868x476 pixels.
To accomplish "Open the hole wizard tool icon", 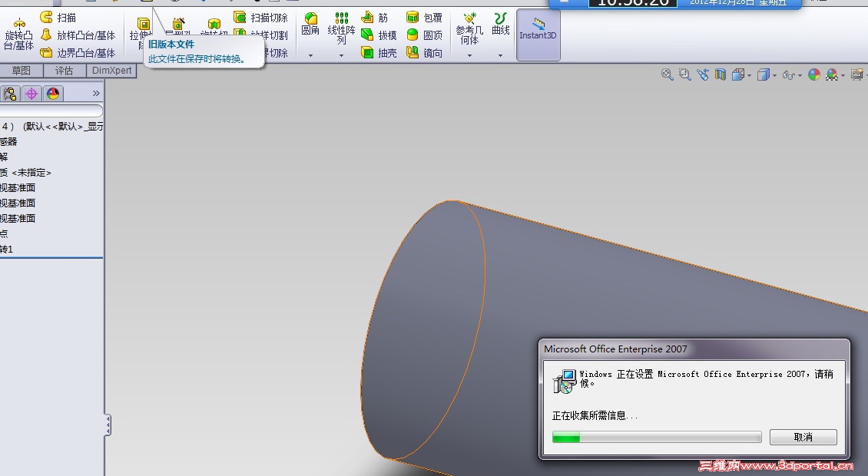I will [178, 24].
